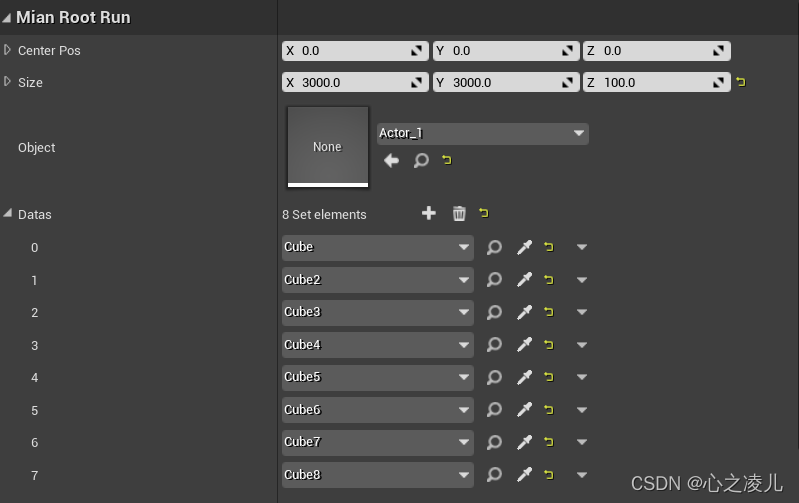Screen dimensions: 799x503
Task: Open element options arrow for Cube2 row
Action: tap(582, 280)
